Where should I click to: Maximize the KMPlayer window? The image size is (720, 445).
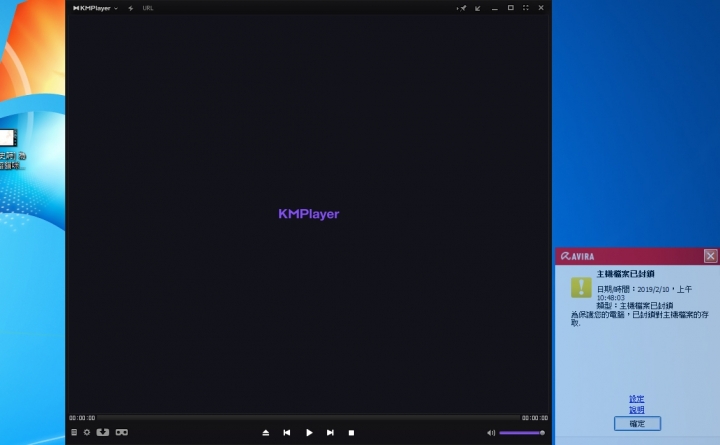[x=511, y=8]
